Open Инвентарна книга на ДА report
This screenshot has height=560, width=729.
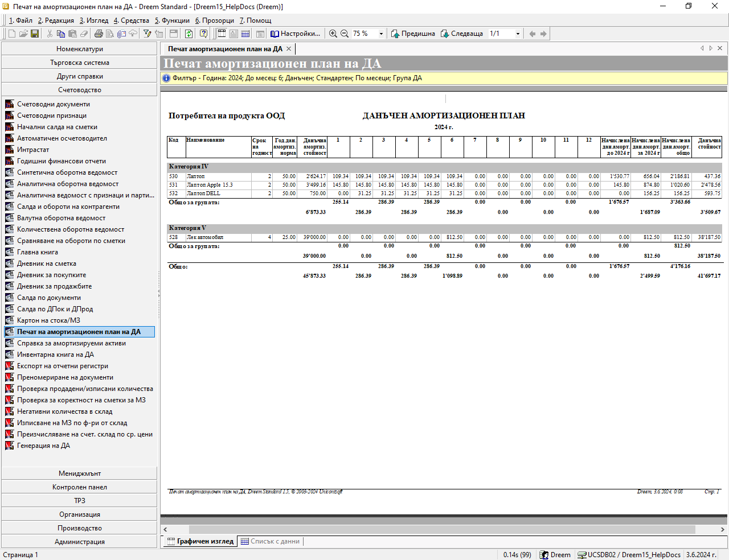tap(55, 355)
